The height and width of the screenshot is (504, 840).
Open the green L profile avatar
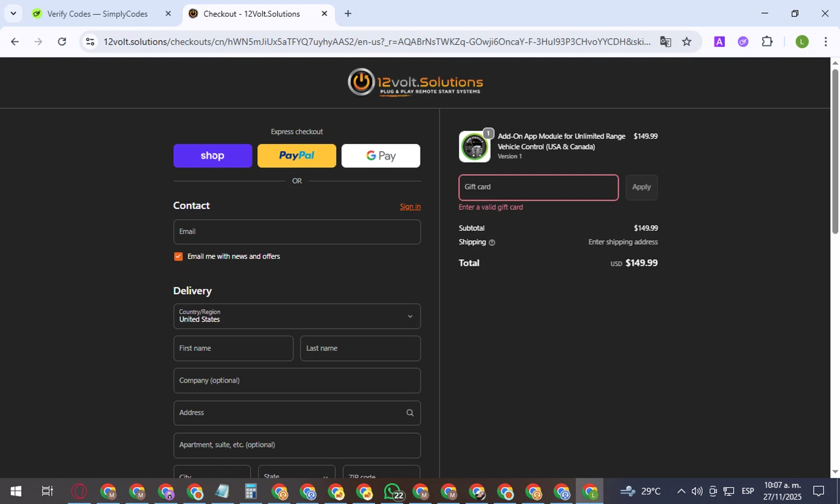coord(802,41)
